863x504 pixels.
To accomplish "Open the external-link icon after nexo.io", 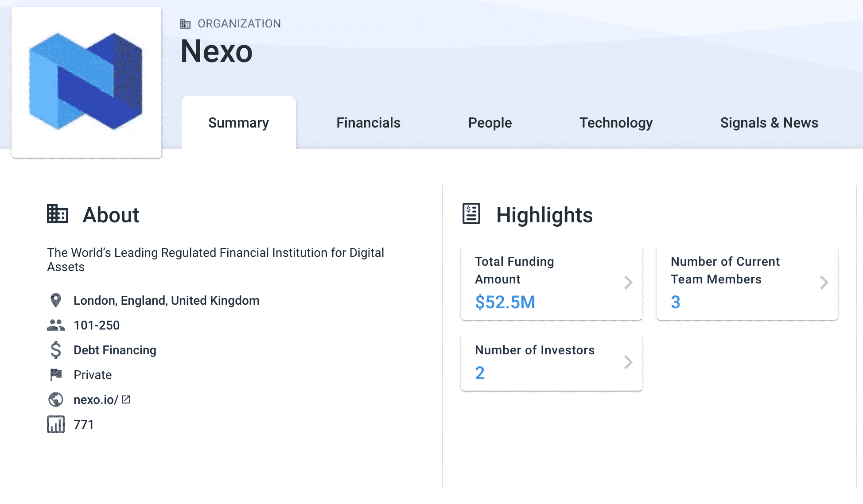I will coord(127,399).
